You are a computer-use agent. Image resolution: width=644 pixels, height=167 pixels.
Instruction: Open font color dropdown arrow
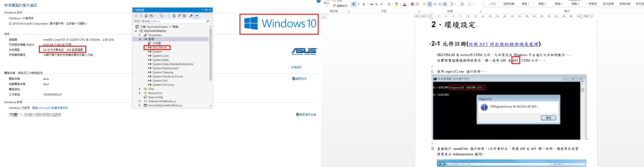click(408, 4)
